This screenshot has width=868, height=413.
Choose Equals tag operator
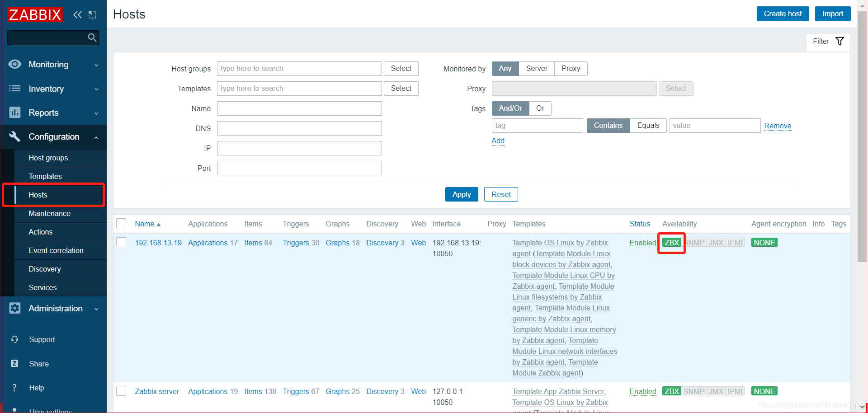tap(648, 126)
